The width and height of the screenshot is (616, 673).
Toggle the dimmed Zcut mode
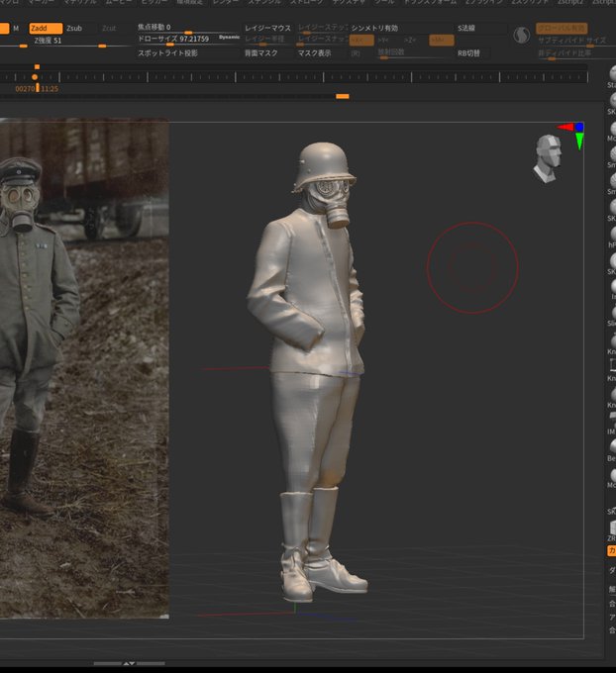click(x=109, y=29)
